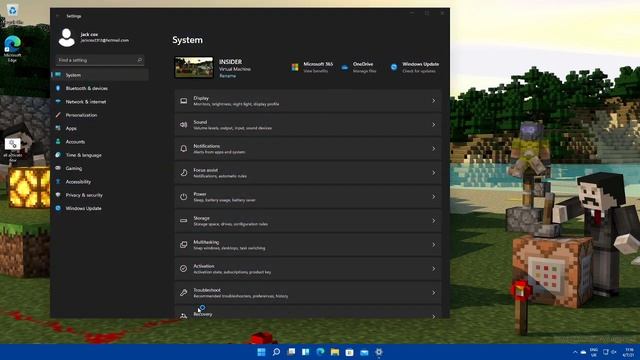This screenshot has width=640, height=360.
Task: Open the Windows Start button in taskbar
Action: coord(261,352)
